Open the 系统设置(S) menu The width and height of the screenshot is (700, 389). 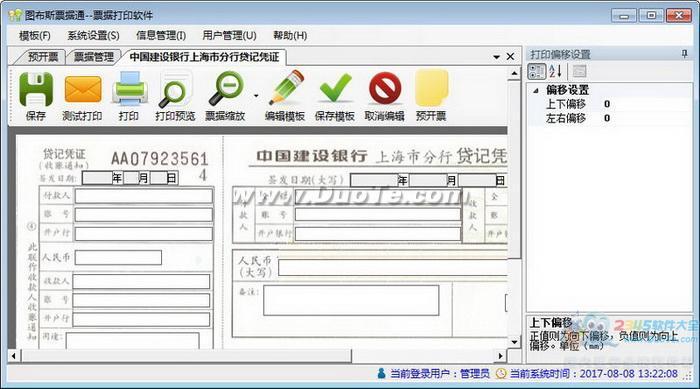click(93, 35)
